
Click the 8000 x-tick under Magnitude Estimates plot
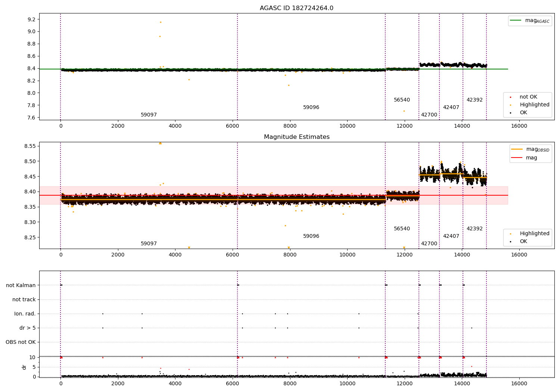coord(290,255)
